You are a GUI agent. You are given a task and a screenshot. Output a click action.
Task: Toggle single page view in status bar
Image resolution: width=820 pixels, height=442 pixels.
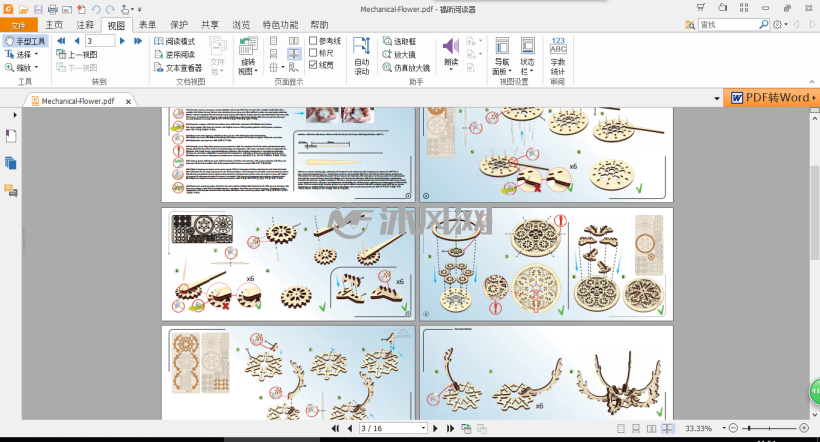coord(621,428)
